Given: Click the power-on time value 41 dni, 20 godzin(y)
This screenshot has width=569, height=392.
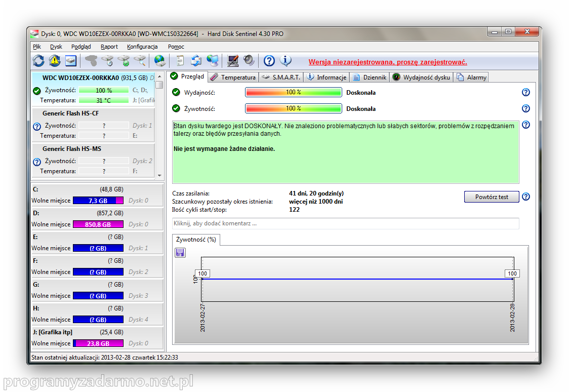Looking at the screenshot, I should [x=316, y=193].
